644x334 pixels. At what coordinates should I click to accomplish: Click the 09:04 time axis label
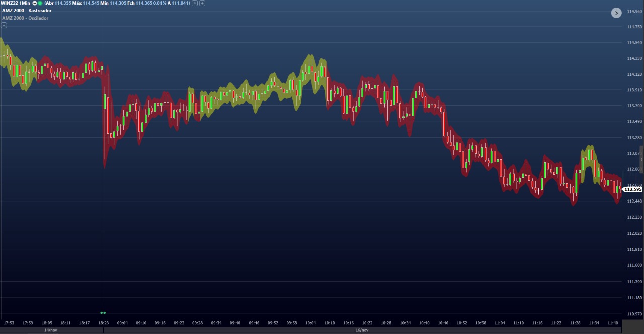tap(122, 323)
